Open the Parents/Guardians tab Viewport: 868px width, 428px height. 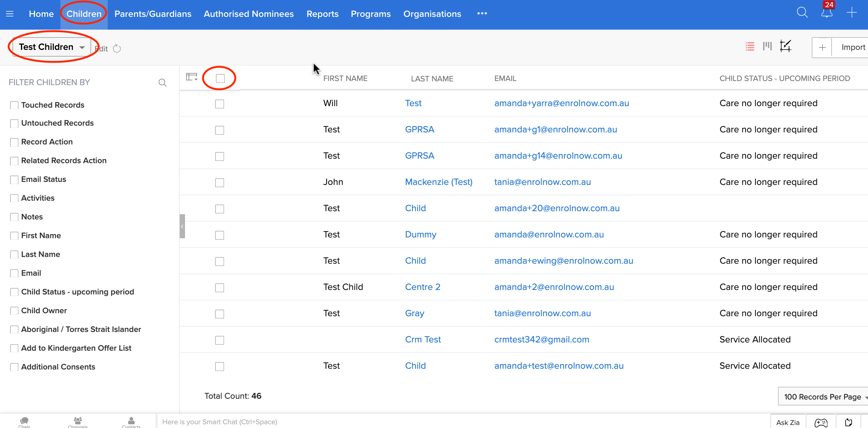pyautogui.click(x=153, y=14)
